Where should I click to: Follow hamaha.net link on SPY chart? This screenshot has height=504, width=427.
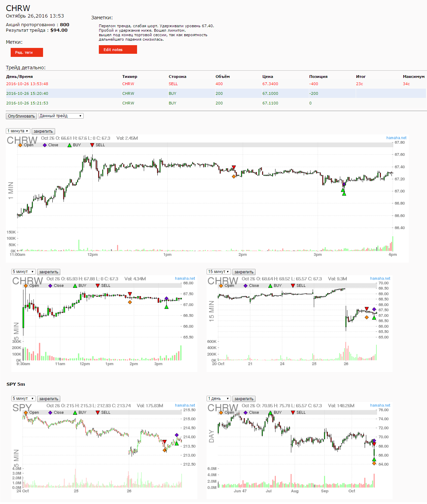185,405
